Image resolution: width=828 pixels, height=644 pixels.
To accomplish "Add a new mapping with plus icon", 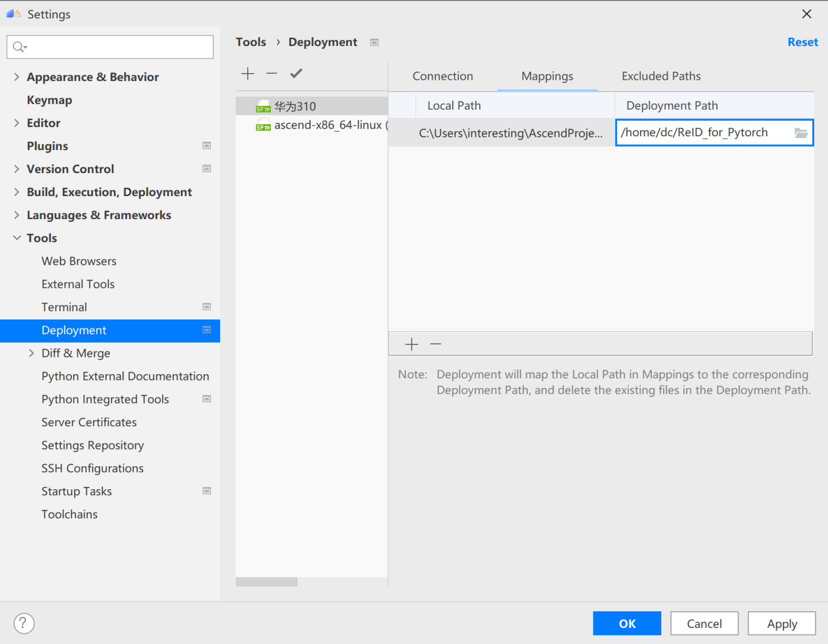I will coord(412,344).
